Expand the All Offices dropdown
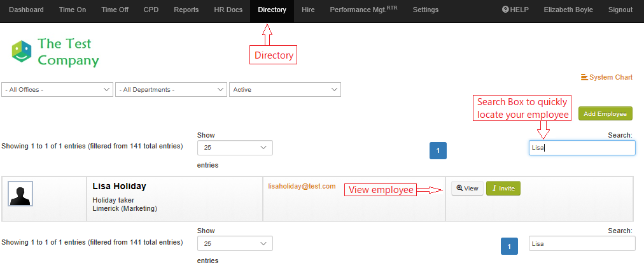Image resolution: width=644 pixels, height=279 pixels. [x=57, y=90]
